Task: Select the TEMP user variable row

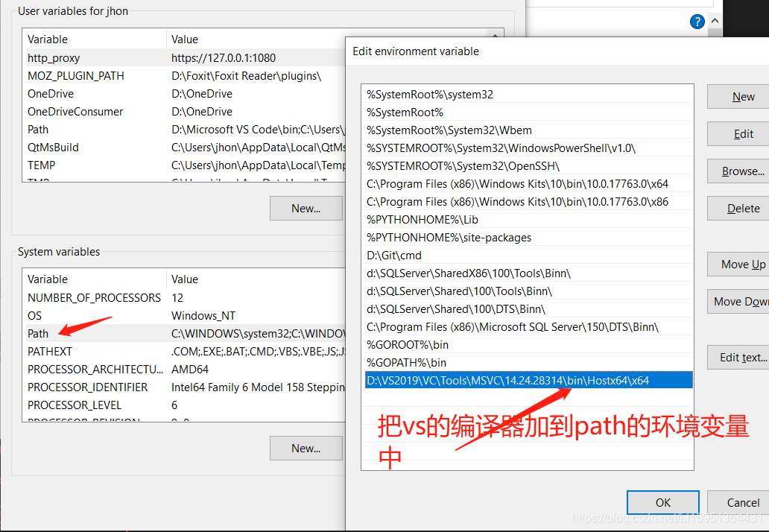Action: point(184,165)
